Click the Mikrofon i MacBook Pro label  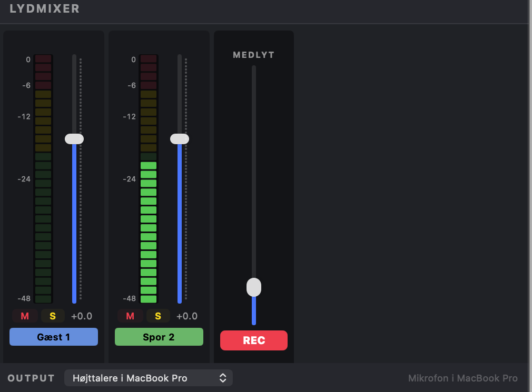463,378
